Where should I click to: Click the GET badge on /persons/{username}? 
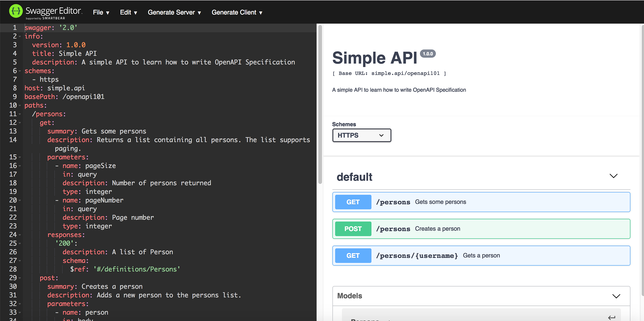353,255
